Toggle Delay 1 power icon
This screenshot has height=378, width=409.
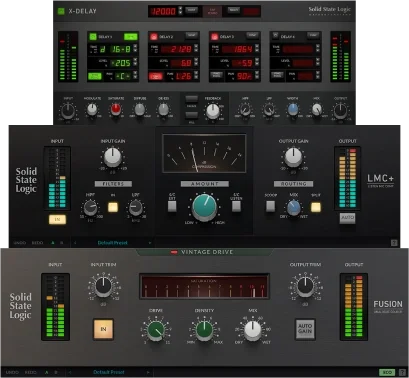coord(93,36)
